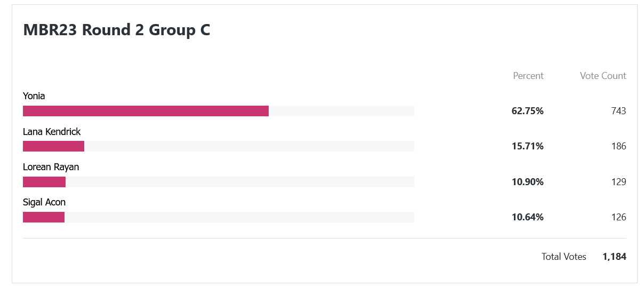Image resolution: width=644 pixels, height=286 pixels.
Task: Click Lana Kendrick's pink result bar
Action: point(53,146)
